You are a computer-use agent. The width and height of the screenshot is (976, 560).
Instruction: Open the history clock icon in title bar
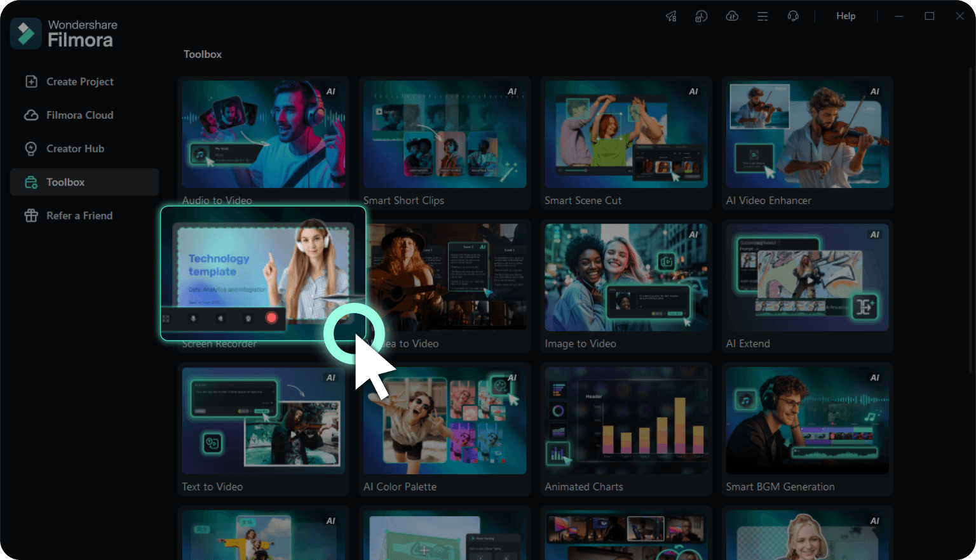pos(701,17)
